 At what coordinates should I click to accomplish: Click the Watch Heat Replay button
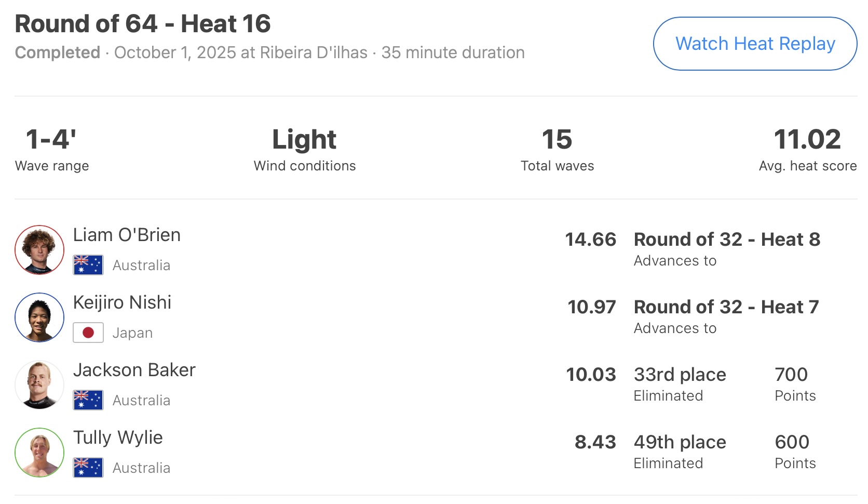pos(755,44)
